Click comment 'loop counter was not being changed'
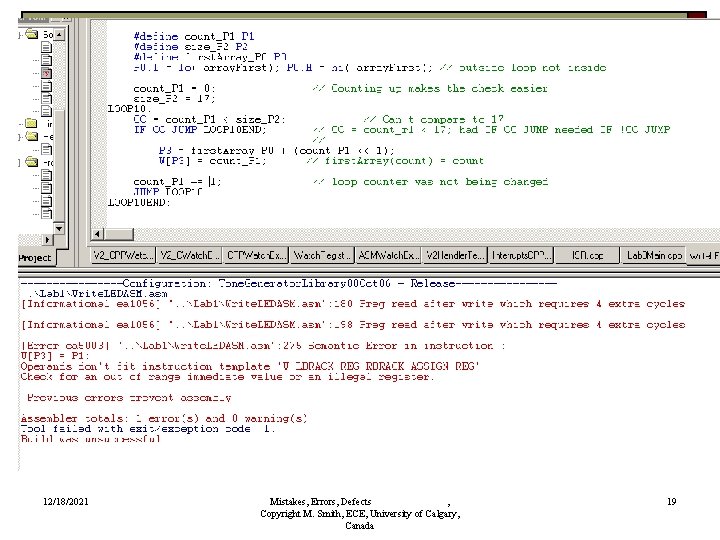Viewport: 720px width, 540px height. click(431, 181)
